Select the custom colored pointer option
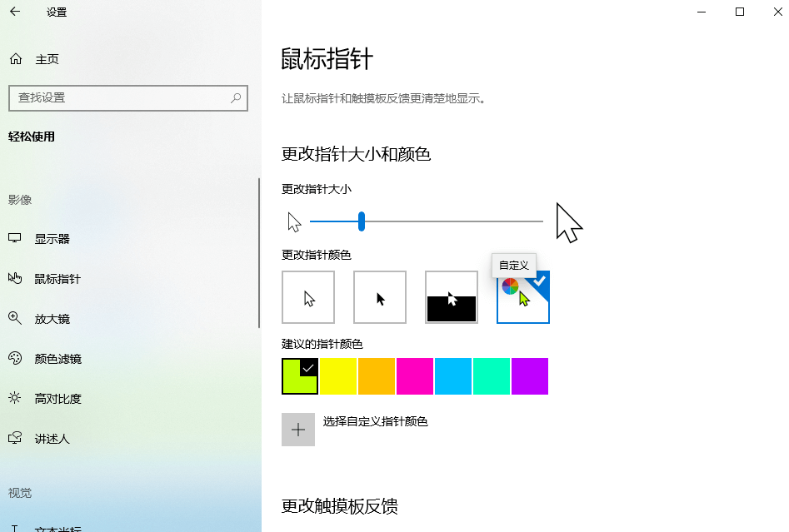 [522, 297]
